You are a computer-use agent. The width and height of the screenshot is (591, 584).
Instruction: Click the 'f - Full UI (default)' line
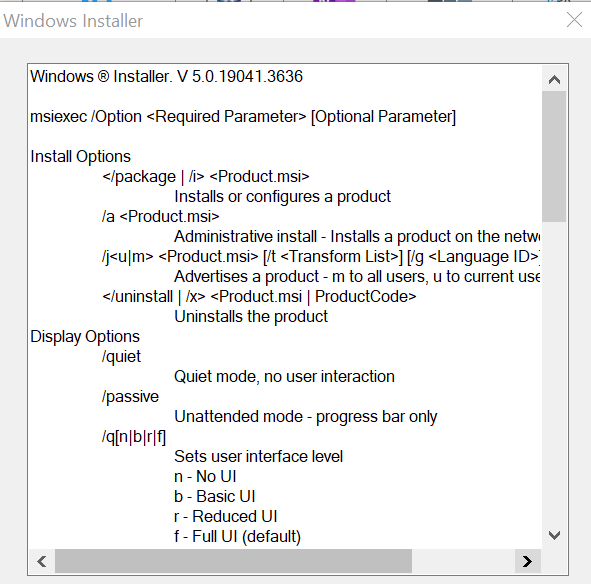pos(237,536)
